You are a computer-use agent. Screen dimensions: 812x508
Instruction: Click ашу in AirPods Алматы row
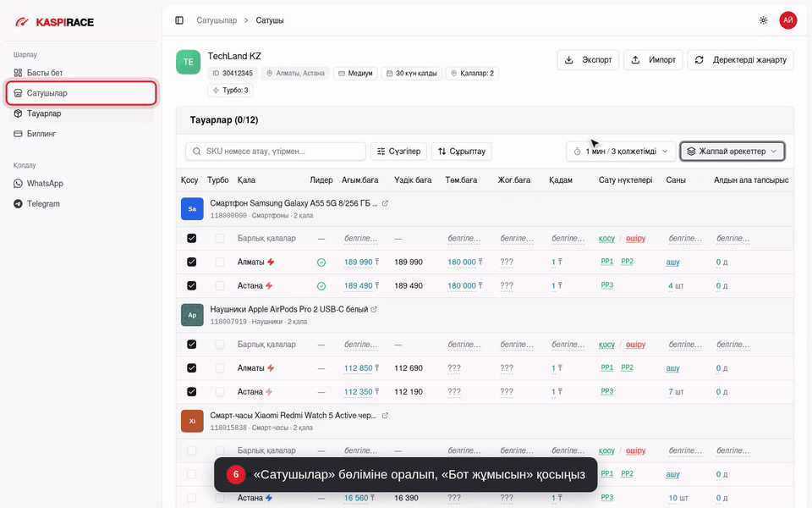pyautogui.click(x=672, y=368)
